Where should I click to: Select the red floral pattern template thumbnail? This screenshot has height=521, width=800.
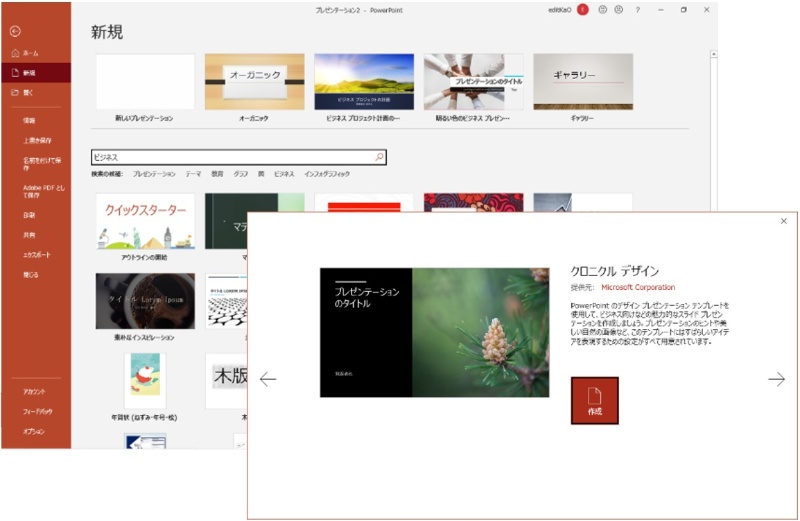(x=473, y=202)
